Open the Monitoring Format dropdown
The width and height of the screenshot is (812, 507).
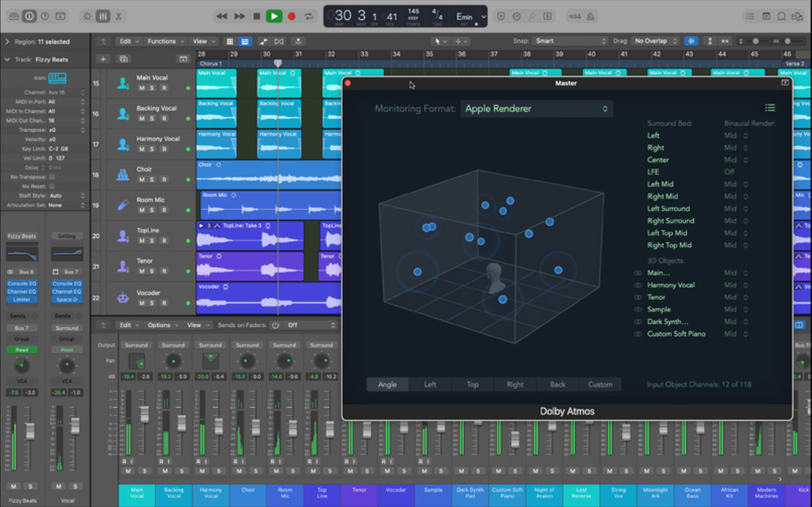point(537,109)
